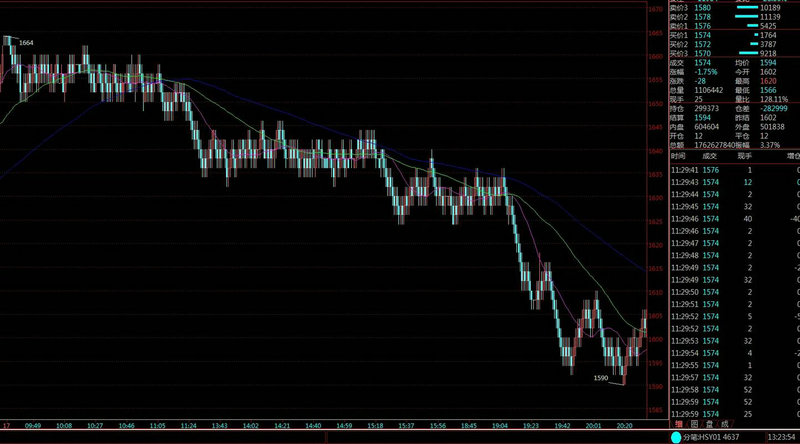Click the 1590 low price marker on chart
800x444 pixels.
[601, 378]
